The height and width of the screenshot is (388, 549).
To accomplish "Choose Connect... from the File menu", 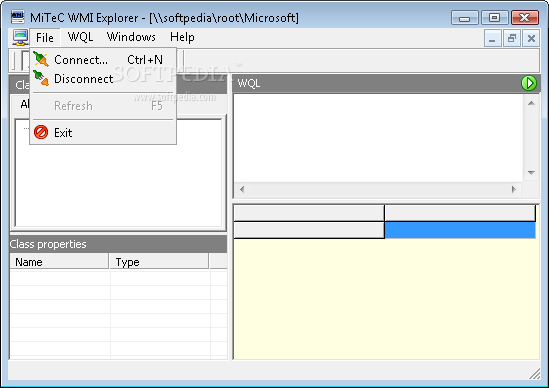I will pos(103,60).
